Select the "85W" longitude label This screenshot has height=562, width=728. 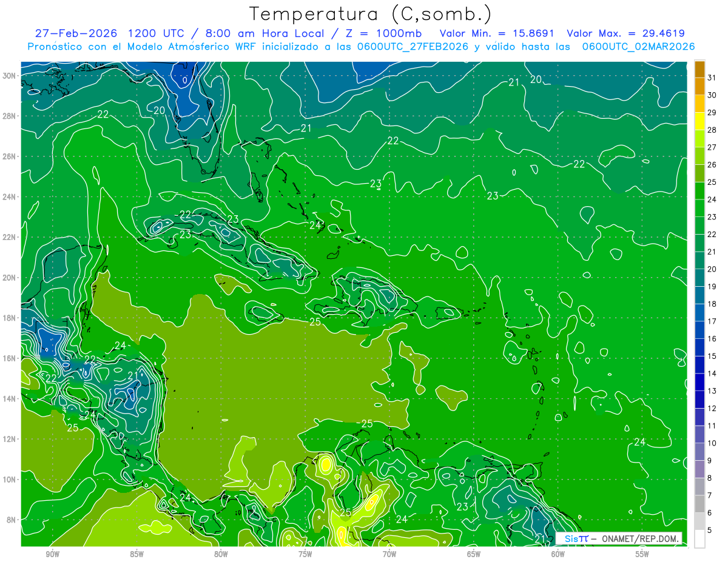pyautogui.click(x=136, y=554)
